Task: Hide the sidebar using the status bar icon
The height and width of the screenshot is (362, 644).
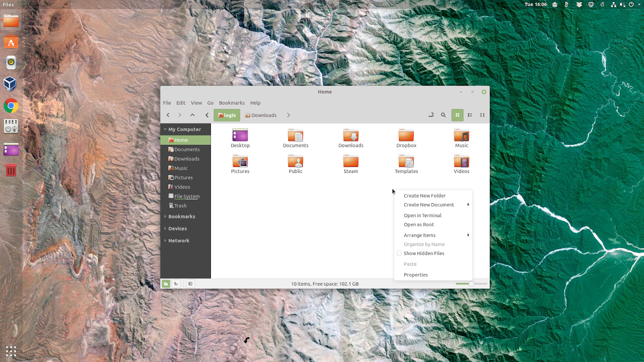Action: click(x=190, y=284)
